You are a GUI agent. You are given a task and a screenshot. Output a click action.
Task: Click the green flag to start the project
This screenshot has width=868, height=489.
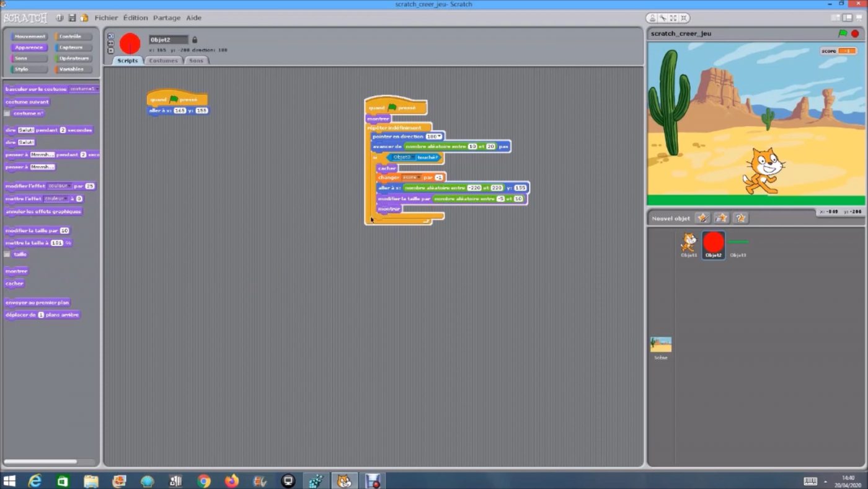click(842, 34)
